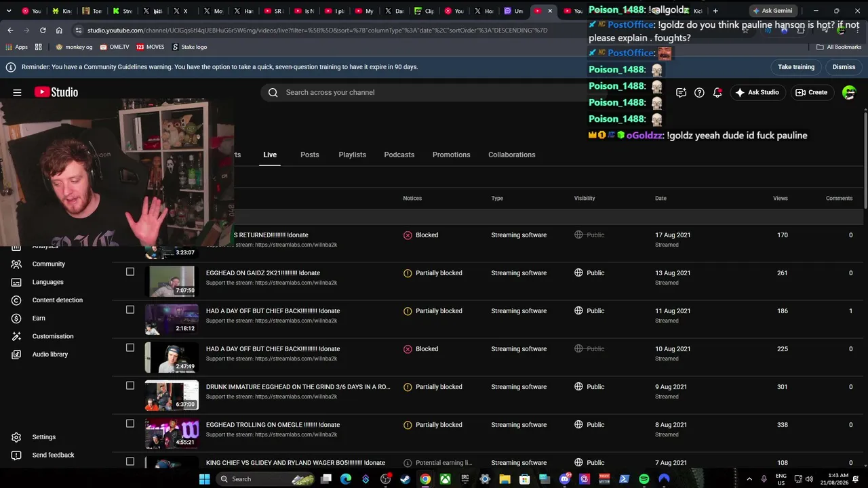Viewport: 868px width, 488px height.
Task: Select checkbox for 11 Aug 2021 stream
Action: coord(130,310)
